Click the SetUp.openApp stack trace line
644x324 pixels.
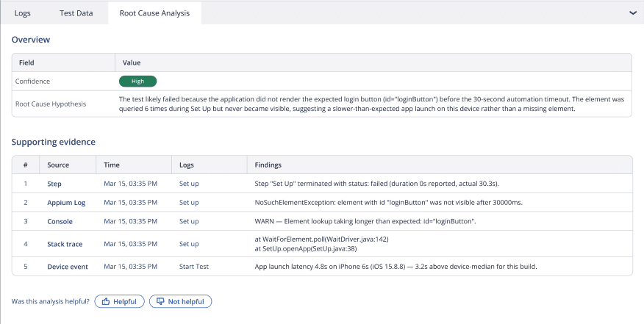point(306,249)
